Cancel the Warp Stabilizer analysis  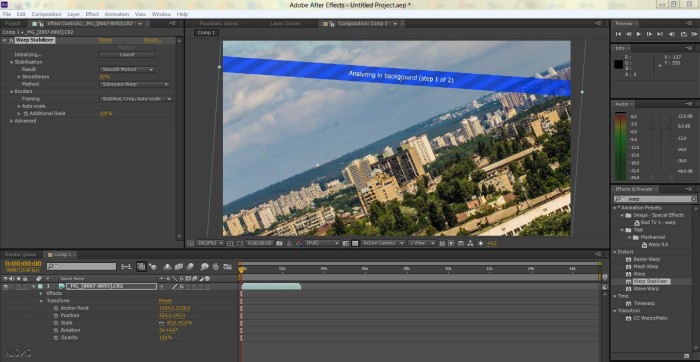pos(127,54)
